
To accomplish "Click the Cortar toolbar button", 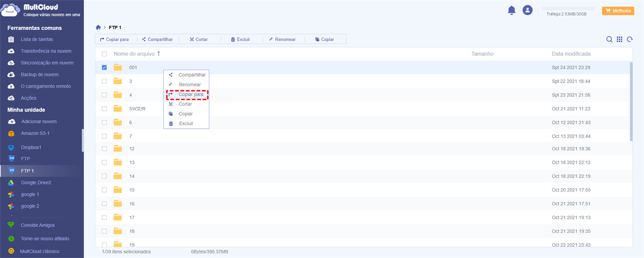I will [199, 39].
